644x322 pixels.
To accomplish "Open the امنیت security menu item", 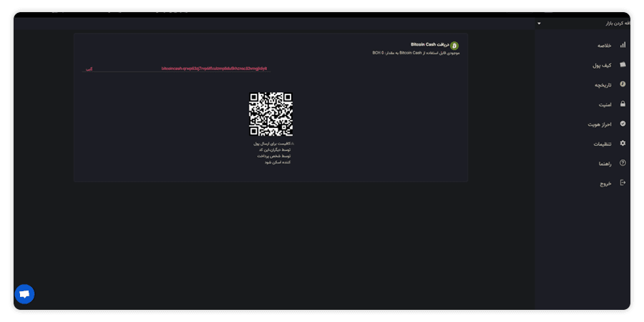I will coord(605,104).
